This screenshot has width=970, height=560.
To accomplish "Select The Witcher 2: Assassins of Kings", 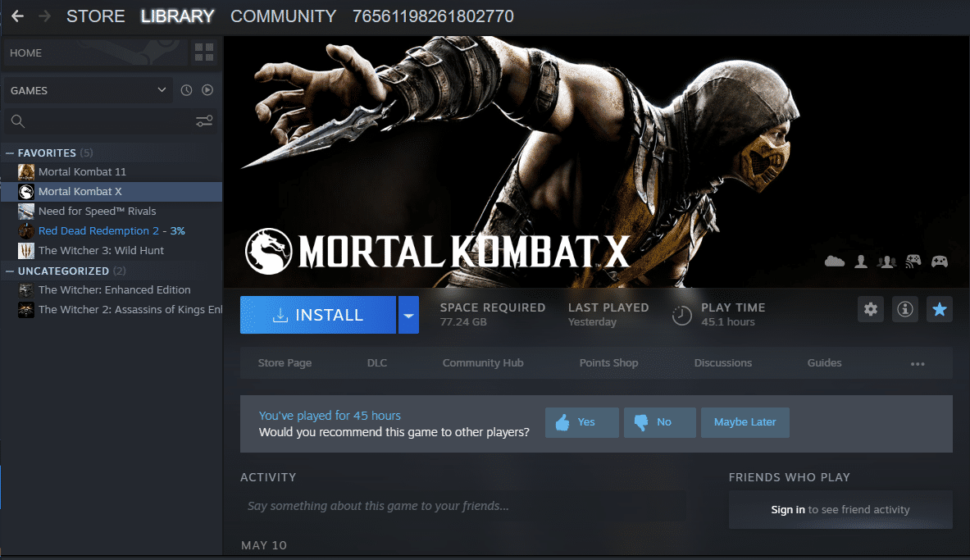I will pos(112,309).
